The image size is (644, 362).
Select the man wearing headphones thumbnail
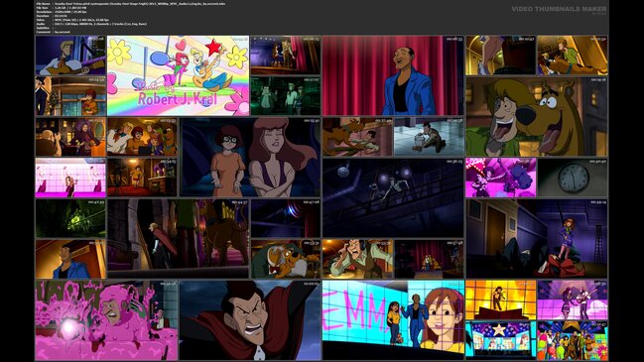pyautogui.click(x=357, y=259)
